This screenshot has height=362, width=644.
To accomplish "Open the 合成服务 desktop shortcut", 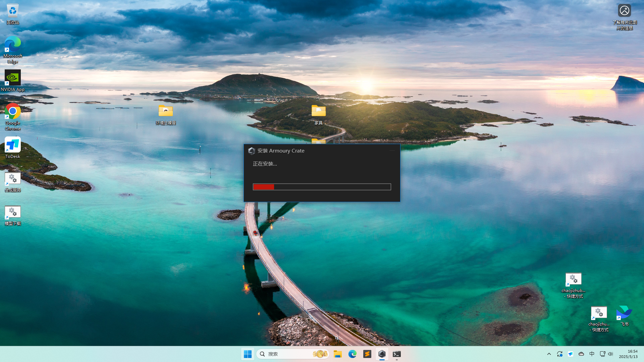I will coord(12,179).
